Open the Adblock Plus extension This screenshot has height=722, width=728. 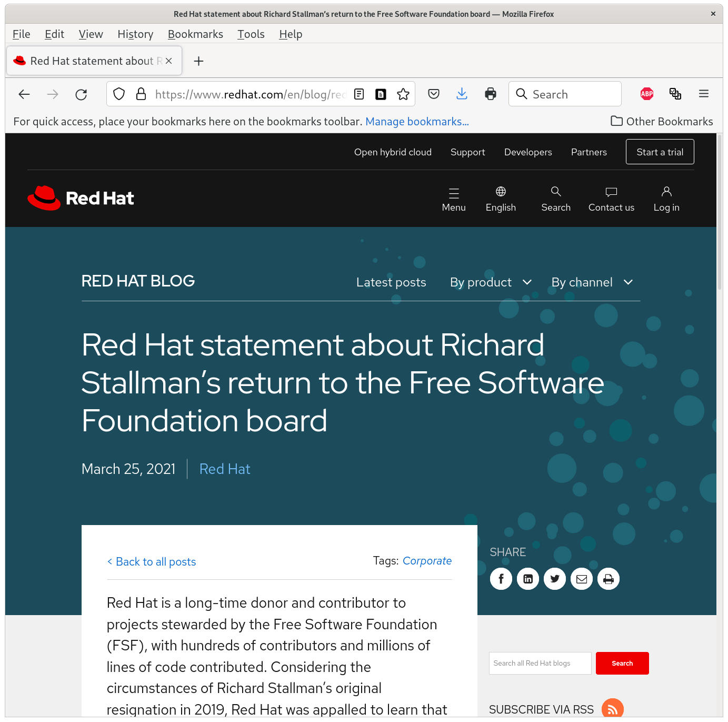(647, 94)
